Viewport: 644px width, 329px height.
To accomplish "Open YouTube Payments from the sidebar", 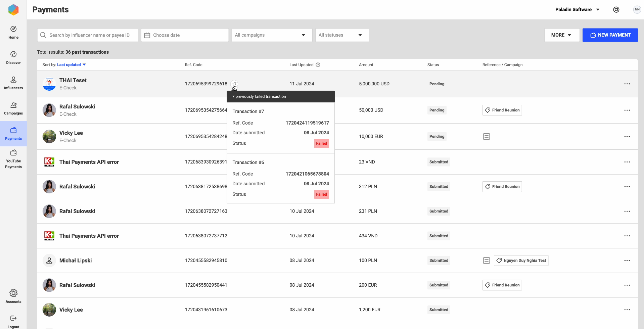I will (13, 159).
